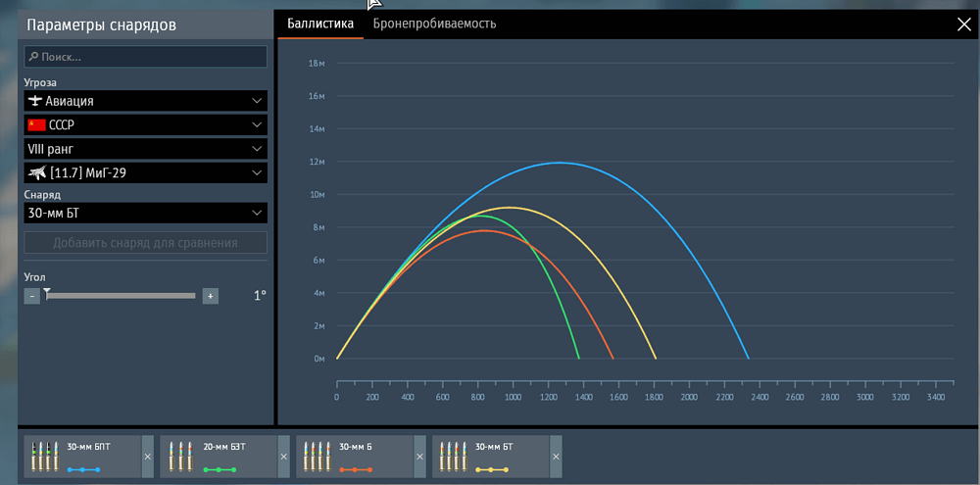Remove the 30-мм БТ shell chip

coord(556,458)
